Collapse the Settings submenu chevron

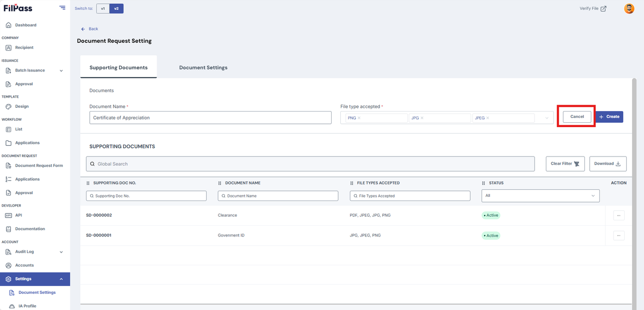pos(61,279)
